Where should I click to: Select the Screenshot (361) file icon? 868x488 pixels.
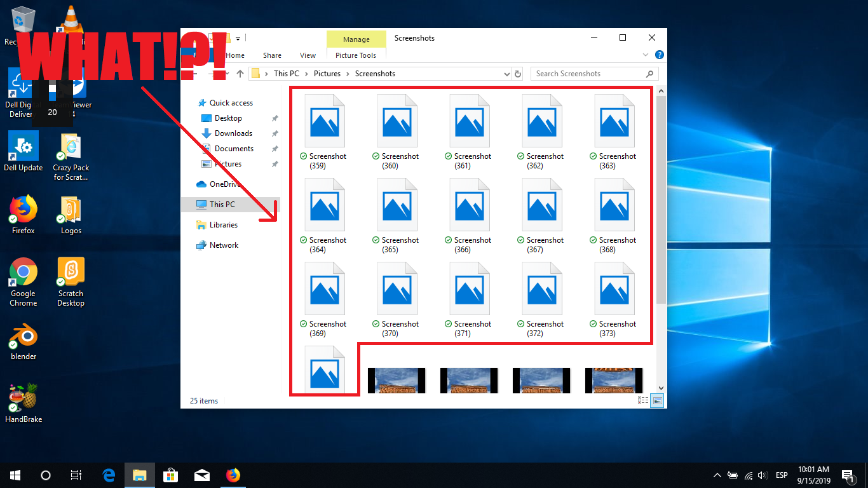coord(470,122)
